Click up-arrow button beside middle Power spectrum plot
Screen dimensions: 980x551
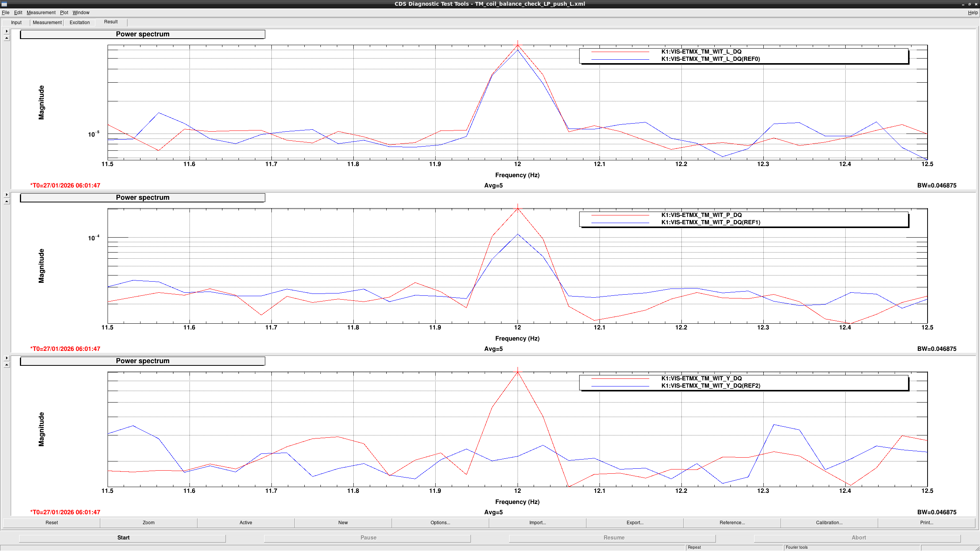[7, 202]
